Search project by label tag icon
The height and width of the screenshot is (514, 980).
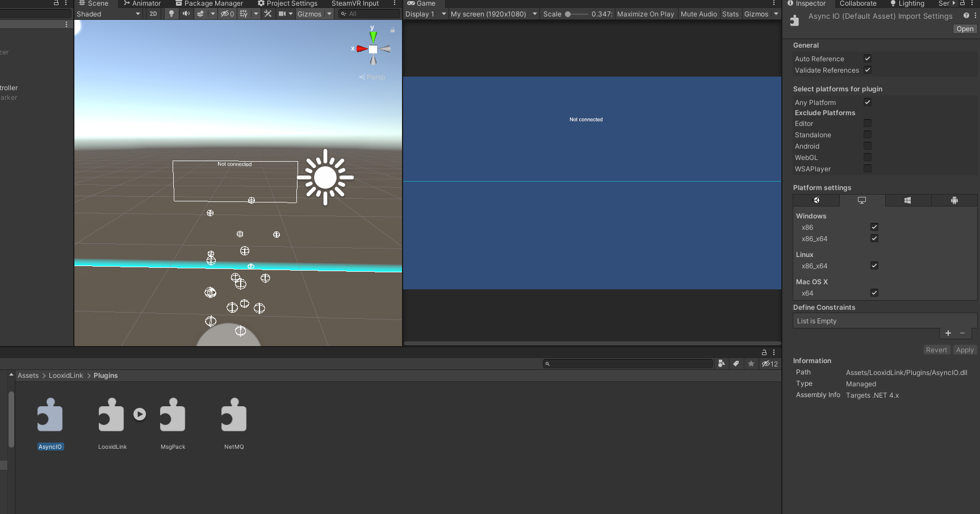point(736,364)
